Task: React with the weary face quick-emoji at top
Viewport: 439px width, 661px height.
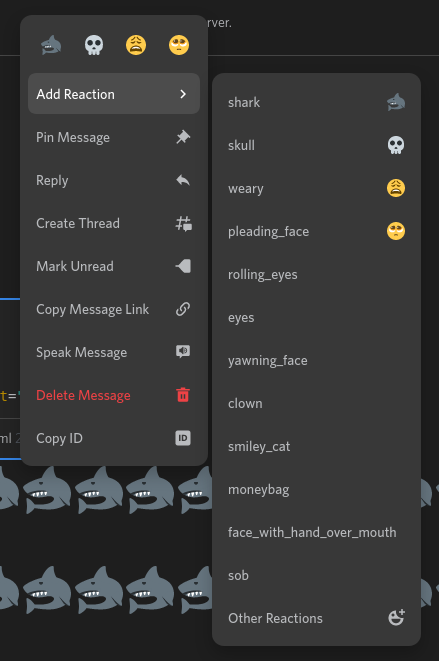Action: click(136, 45)
